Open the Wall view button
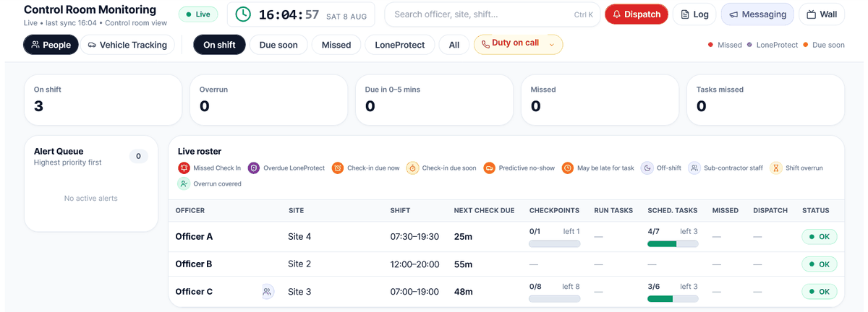Image resolution: width=868 pixels, height=312 pixels. click(x=822, y=14)
